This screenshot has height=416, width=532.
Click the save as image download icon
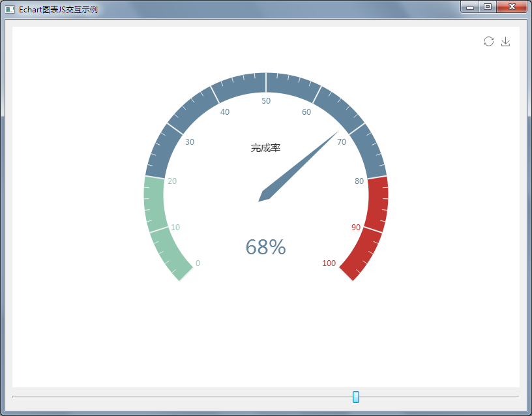pyautogui.click(x=505, y=42)
